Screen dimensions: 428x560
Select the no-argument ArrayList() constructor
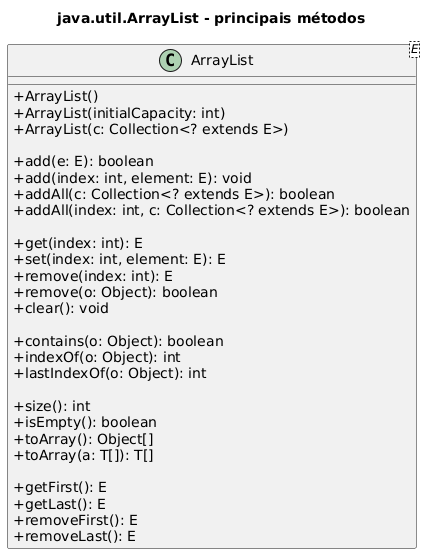[56, 96]
